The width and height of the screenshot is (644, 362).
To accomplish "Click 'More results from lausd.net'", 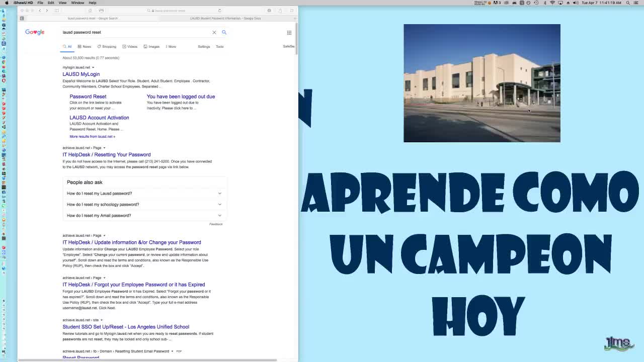I will coord(92,137).
